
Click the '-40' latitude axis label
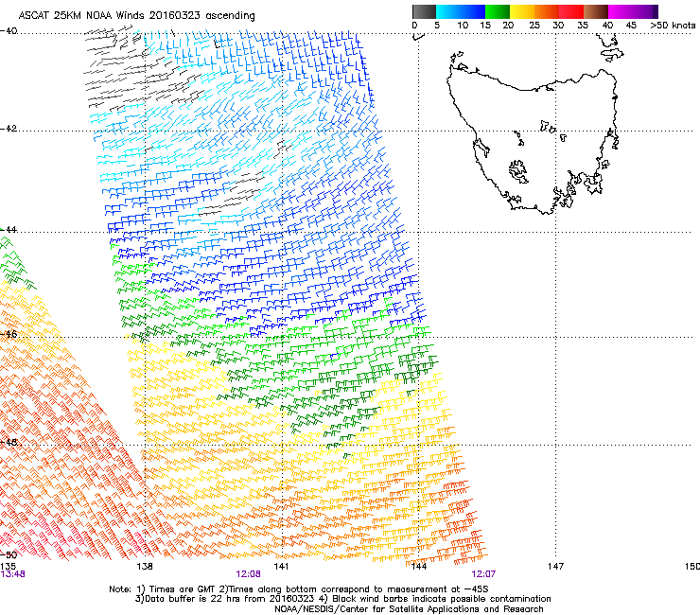[9, 31]
